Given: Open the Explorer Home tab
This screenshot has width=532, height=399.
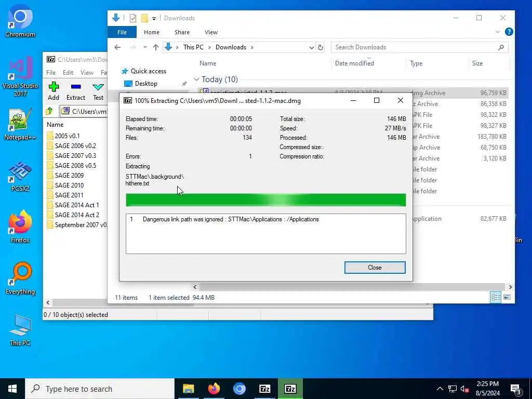Looking at the screenshot, I should (152, 32).
